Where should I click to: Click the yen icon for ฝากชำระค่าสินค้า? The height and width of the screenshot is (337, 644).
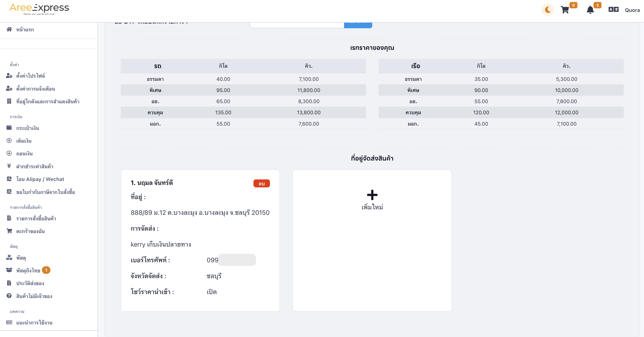(x=9, y=166)
